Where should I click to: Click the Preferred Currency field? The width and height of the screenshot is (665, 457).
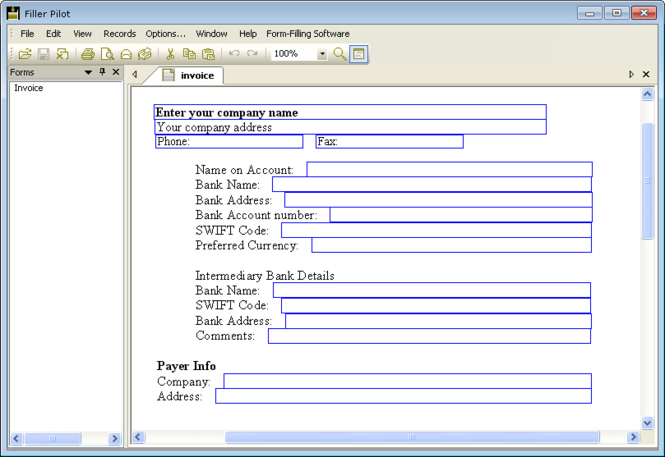[x=452, y=245]
